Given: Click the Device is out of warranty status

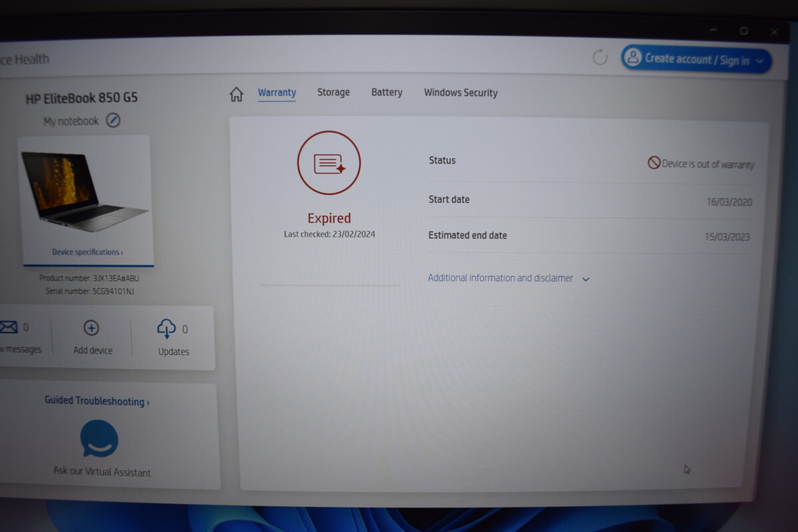Looking at the screenshot, I should (x=701, y=164).
